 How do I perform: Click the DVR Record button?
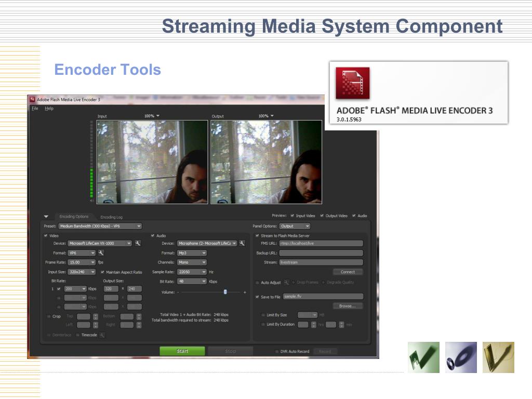coord(325,352)
